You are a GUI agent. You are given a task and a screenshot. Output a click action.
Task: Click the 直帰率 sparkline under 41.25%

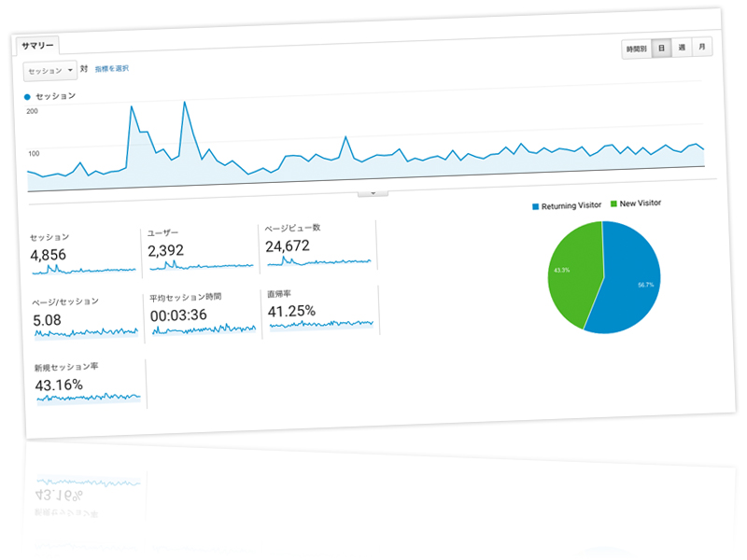321,324
